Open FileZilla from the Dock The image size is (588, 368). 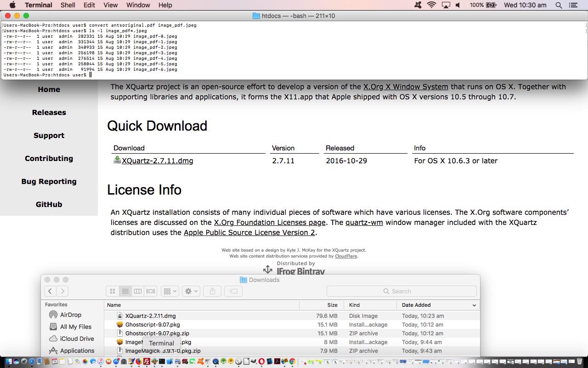coord(147,362)
